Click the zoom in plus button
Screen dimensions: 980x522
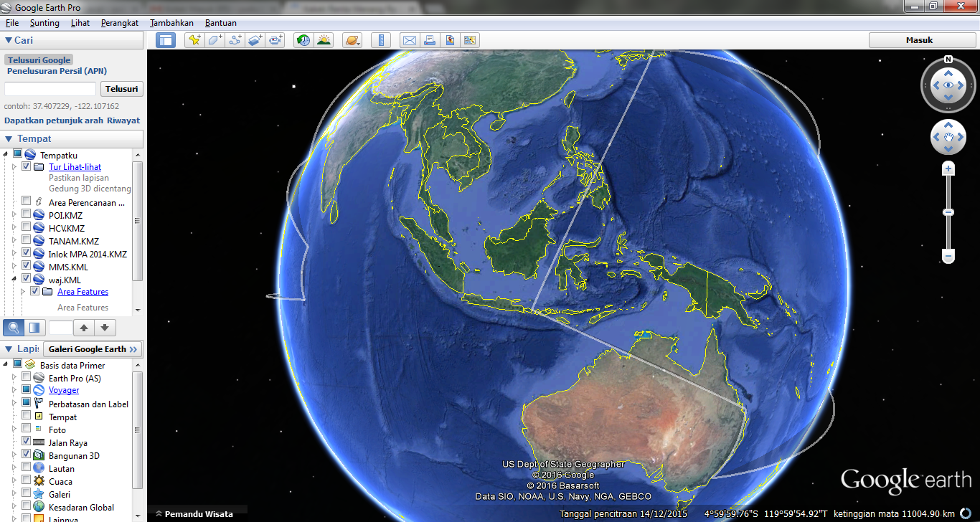[x=948, y=169]
